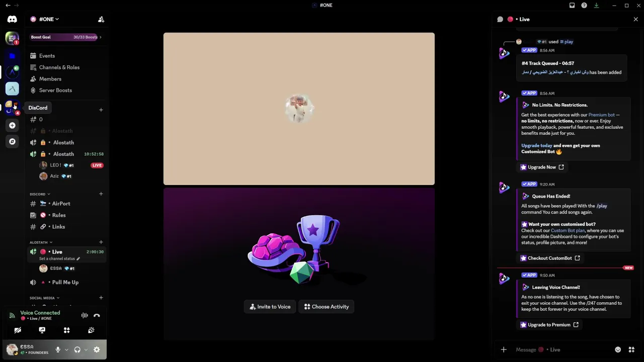Close the Live chat panel
This screenshot has width=644, height=362.
(635, 19)
